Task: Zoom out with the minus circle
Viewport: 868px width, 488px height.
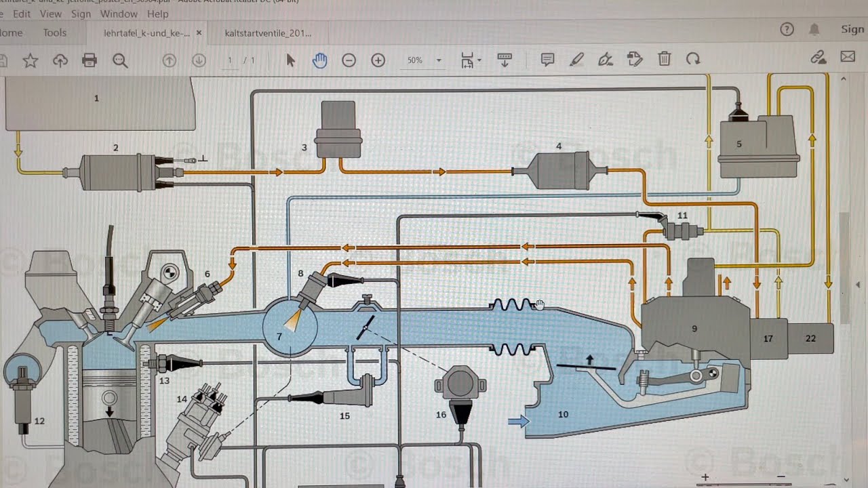Action: [349, 60]
